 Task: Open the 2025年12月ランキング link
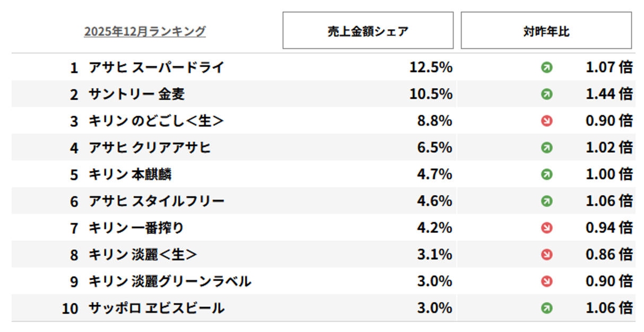click(x=145, y=32)
